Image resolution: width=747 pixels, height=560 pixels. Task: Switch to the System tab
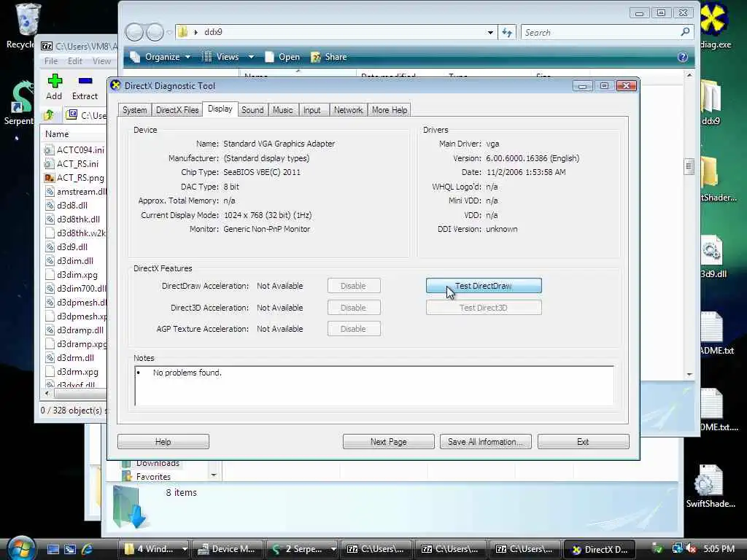click(x=135, y=110)
